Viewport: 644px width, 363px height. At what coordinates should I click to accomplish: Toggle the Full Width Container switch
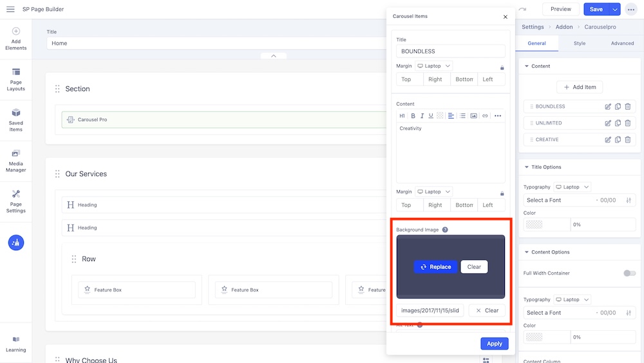click(x=629, y=273)
